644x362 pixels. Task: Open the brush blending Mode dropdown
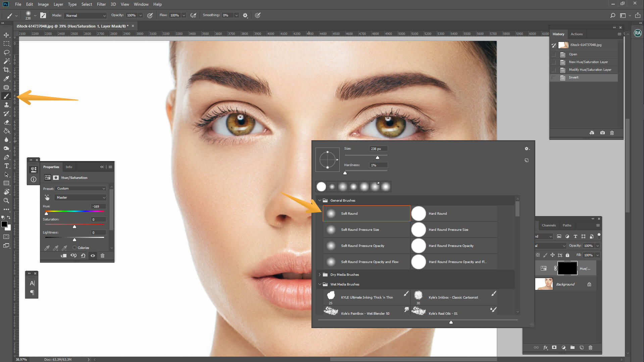coord(85,15)
